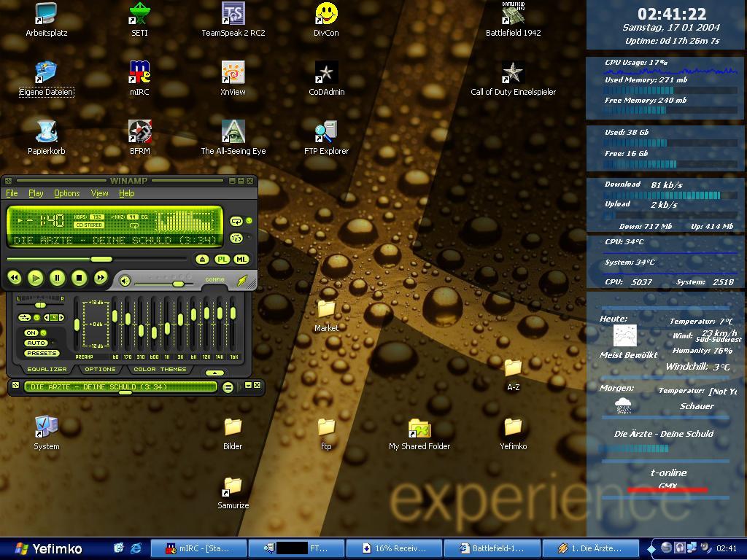Stop Winamp playback
The image size is (747, 560).
coord(80,278)
